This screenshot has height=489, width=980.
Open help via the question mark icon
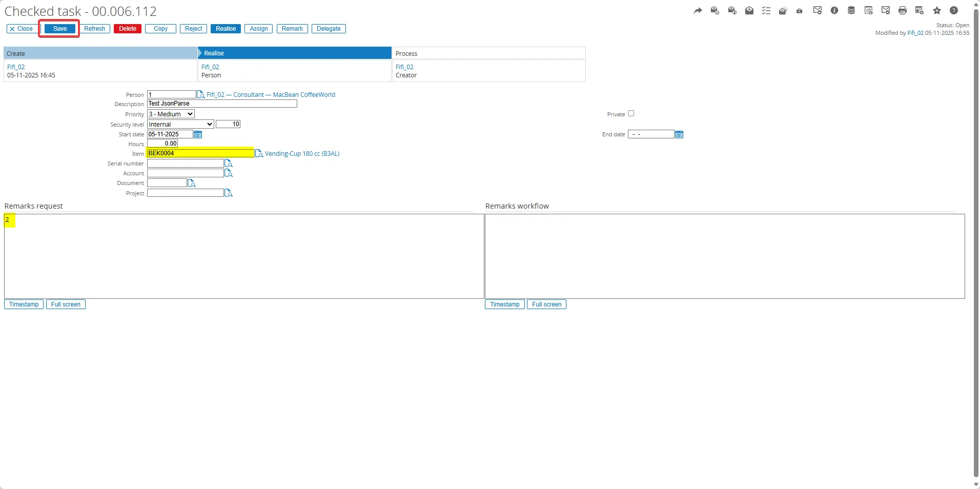coord(954,11)
